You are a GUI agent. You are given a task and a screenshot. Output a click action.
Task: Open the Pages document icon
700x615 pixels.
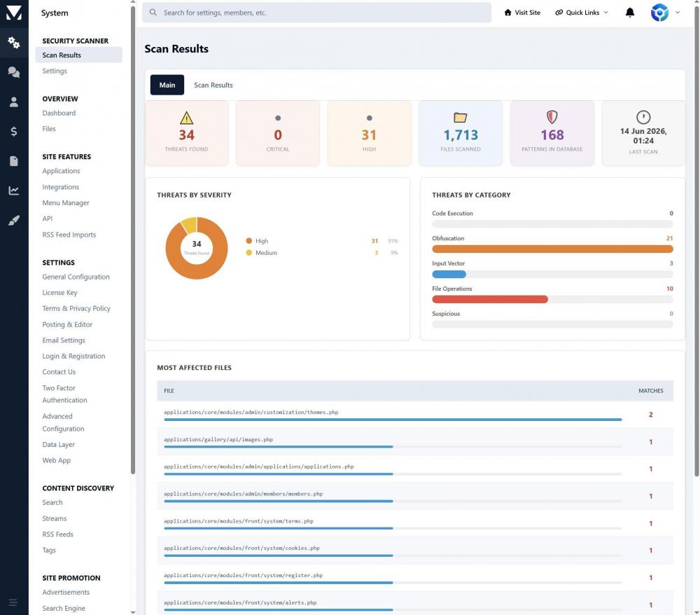coord(14,161)
